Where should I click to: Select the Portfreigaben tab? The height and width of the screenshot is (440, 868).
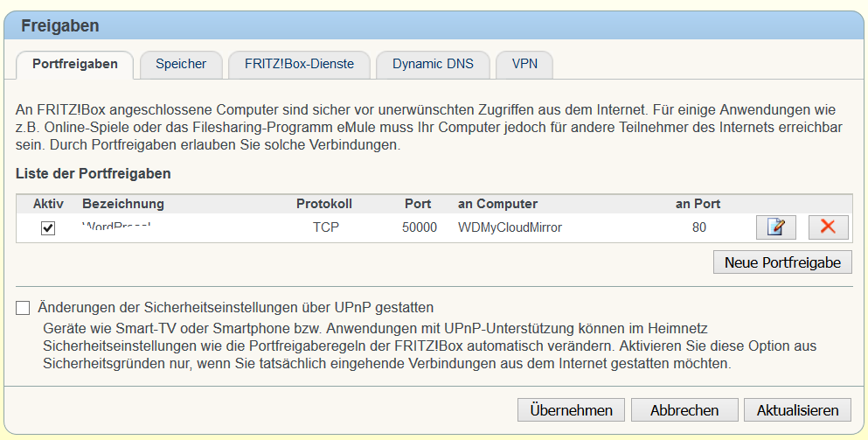coord(75,64)
